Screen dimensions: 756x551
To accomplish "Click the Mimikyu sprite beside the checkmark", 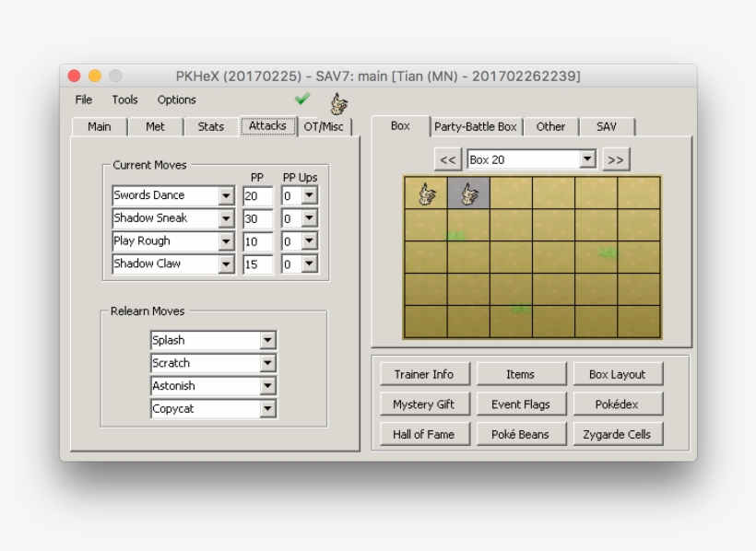I will [x=339, y=103].
